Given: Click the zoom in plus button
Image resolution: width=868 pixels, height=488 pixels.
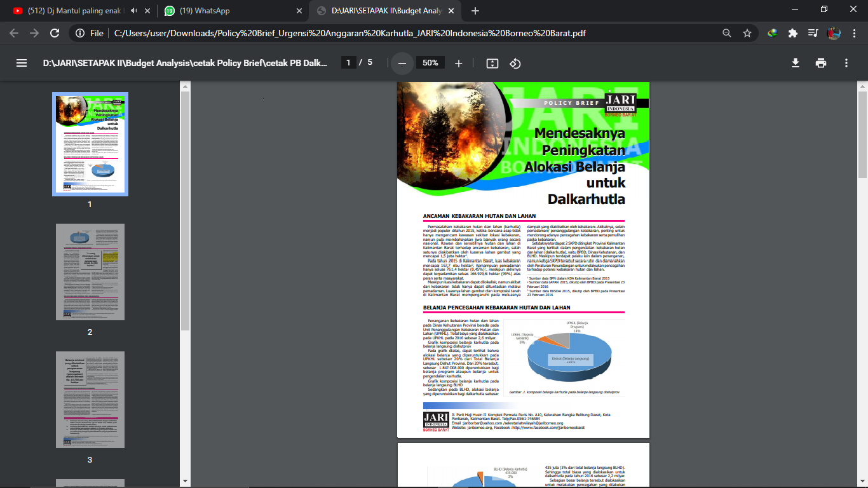Looking at the screenshot, I should (x=459, y=63).
